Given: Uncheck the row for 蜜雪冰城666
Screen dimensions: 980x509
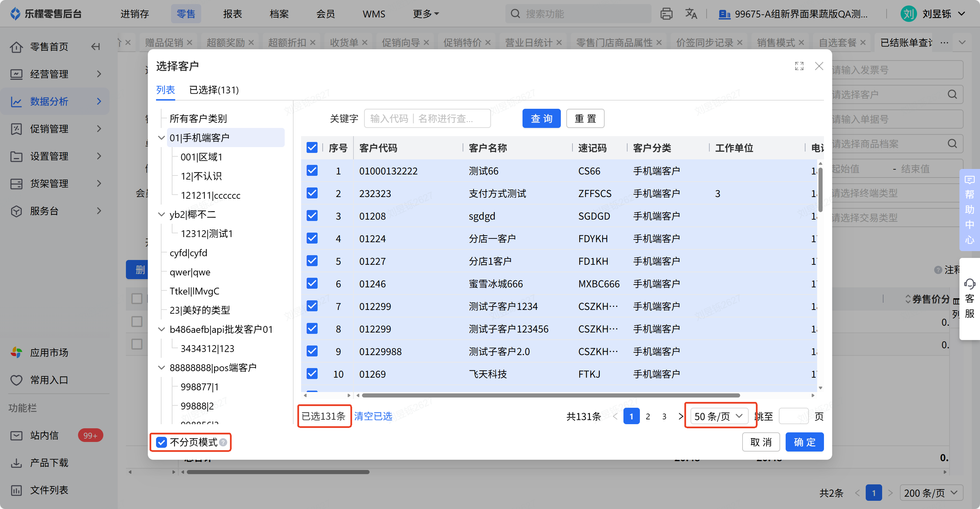Looking at the screenshot, I should (x=312, y=284).
